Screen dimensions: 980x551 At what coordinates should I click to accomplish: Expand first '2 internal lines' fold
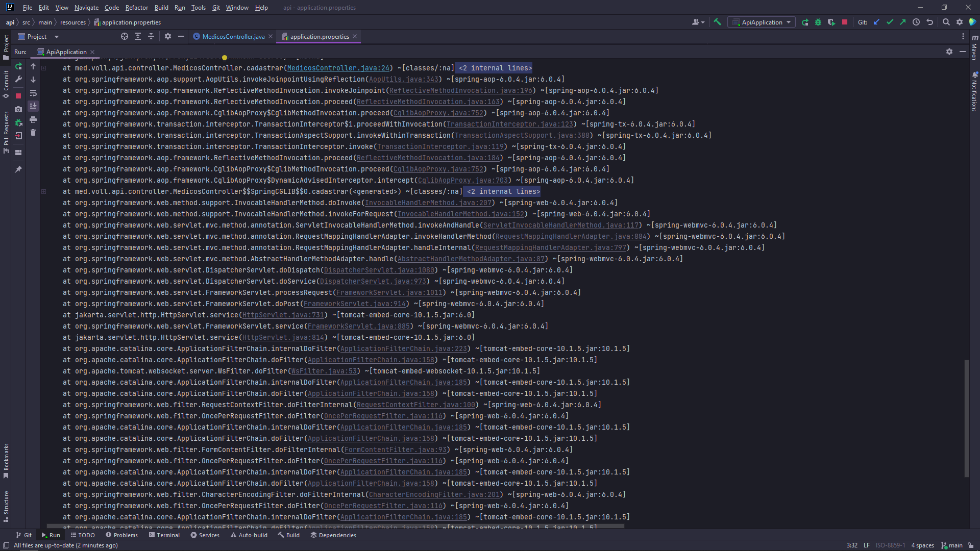pyautogui.click(x=495, y=68)
